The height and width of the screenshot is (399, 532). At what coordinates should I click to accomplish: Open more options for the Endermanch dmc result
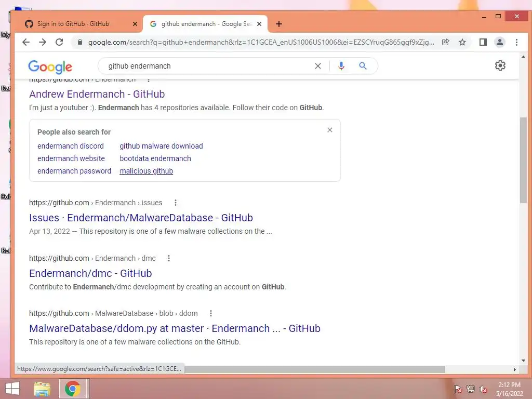point(169,258)
